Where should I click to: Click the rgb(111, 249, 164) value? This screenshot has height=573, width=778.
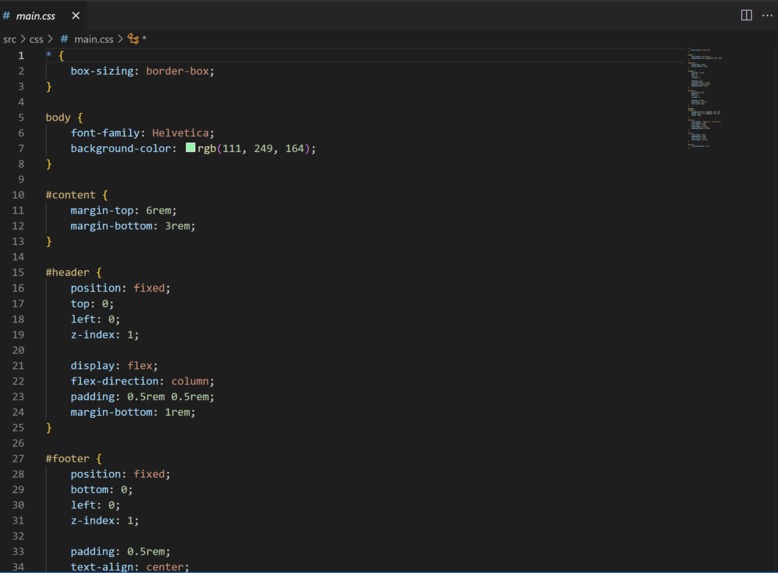[253, 148]
